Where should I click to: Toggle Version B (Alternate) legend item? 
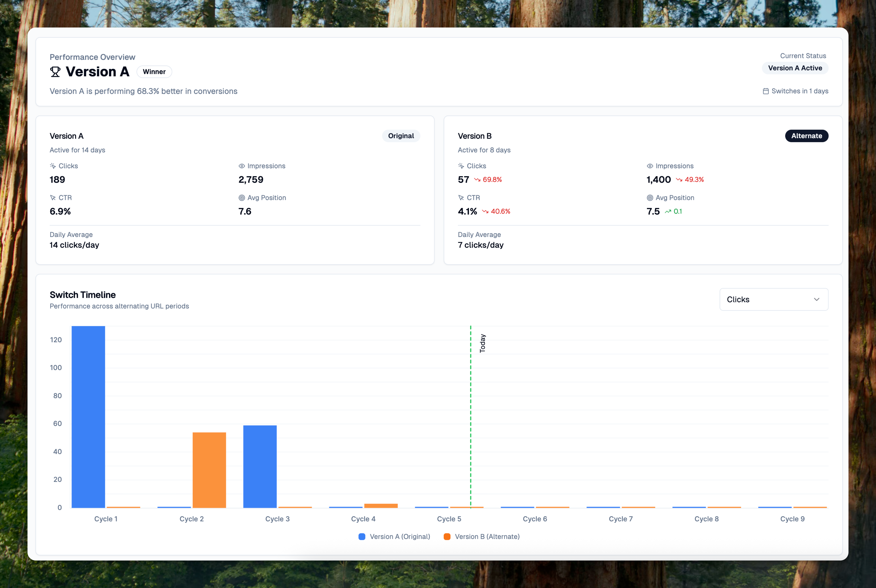482,537
